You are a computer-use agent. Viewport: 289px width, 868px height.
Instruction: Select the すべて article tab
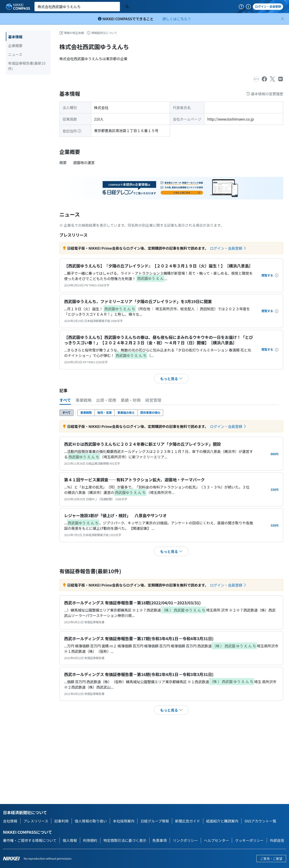65,400
